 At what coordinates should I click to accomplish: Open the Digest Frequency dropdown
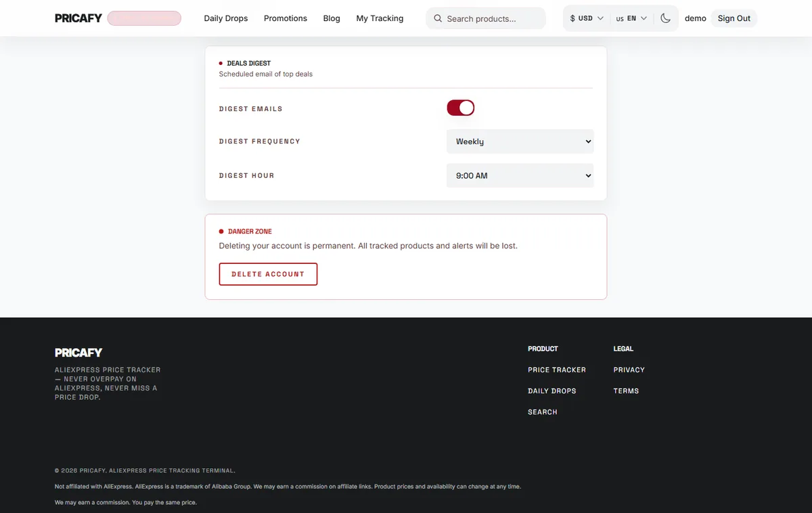[520, 141]
